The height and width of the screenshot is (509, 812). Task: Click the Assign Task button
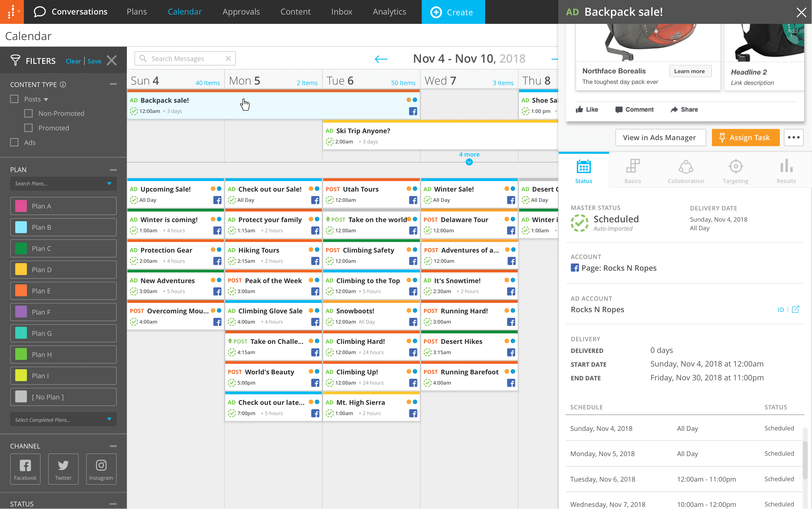(745, 137)
